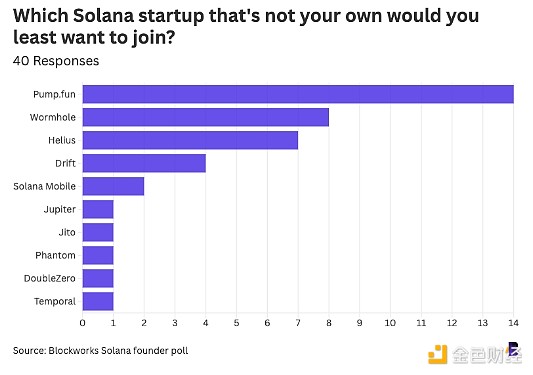This screenshot has width=533, height=375.
Task: Click the chart title text
Action: point(246,26)
